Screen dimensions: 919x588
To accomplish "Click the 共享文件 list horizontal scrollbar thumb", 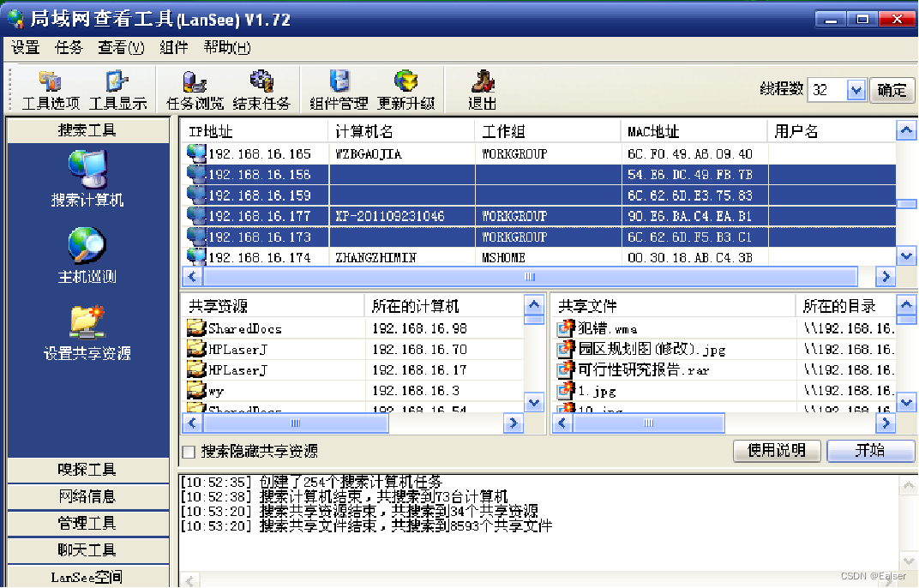I will 648,423.
